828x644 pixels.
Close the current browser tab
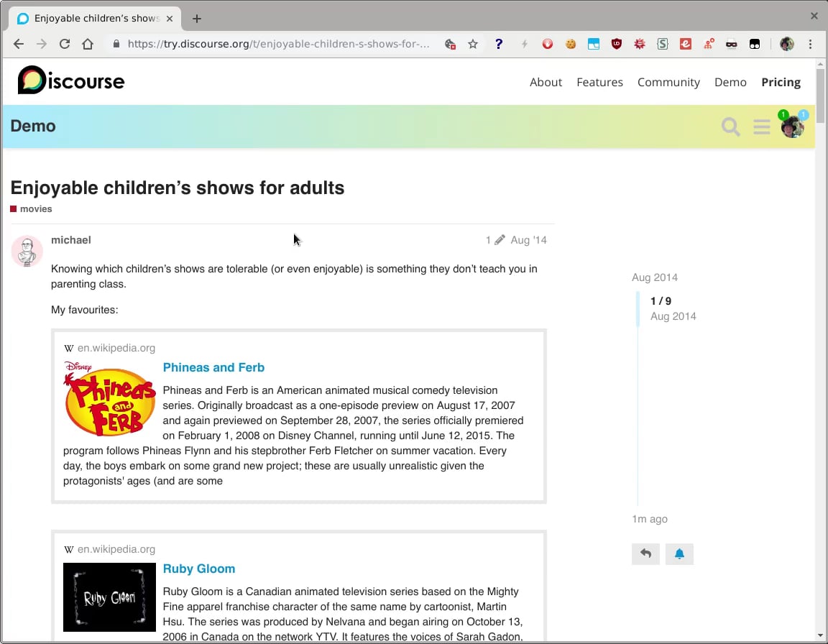[170, 19]
